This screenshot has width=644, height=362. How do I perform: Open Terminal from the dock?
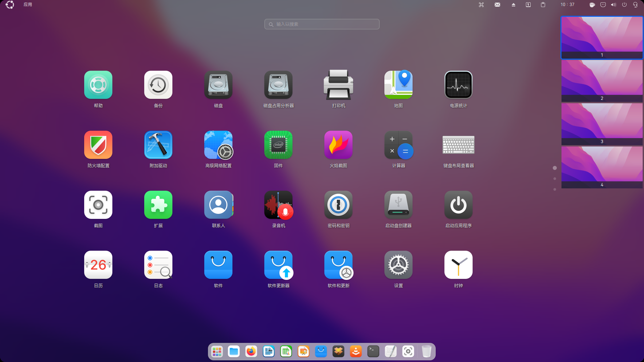click(373, 352)
